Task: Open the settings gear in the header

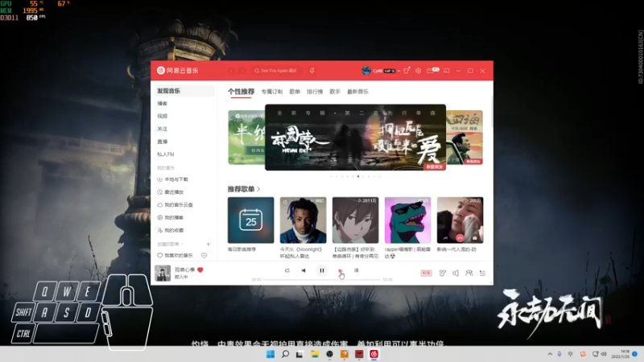Action: pos(418,71)
